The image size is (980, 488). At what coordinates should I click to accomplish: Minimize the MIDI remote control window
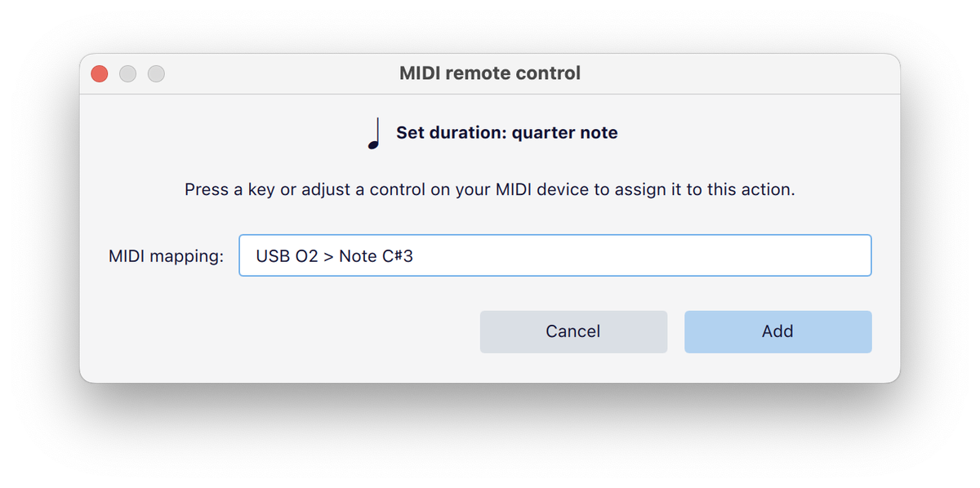point(127,73)
